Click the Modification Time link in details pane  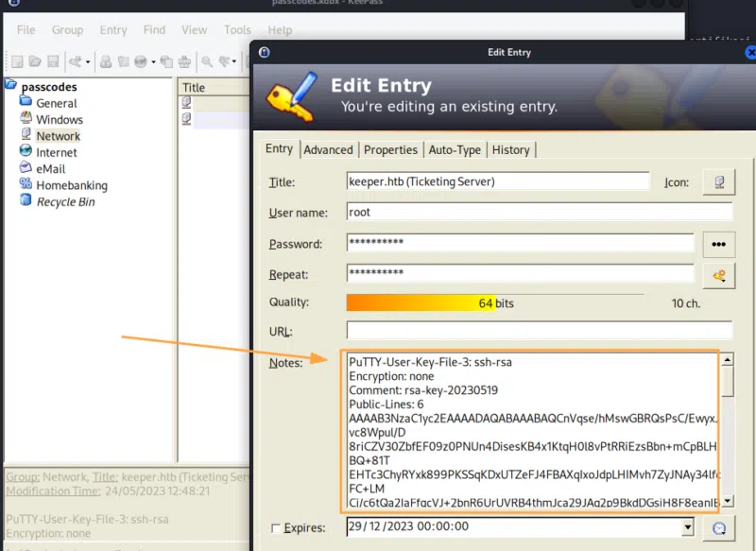tap(53, 491)
